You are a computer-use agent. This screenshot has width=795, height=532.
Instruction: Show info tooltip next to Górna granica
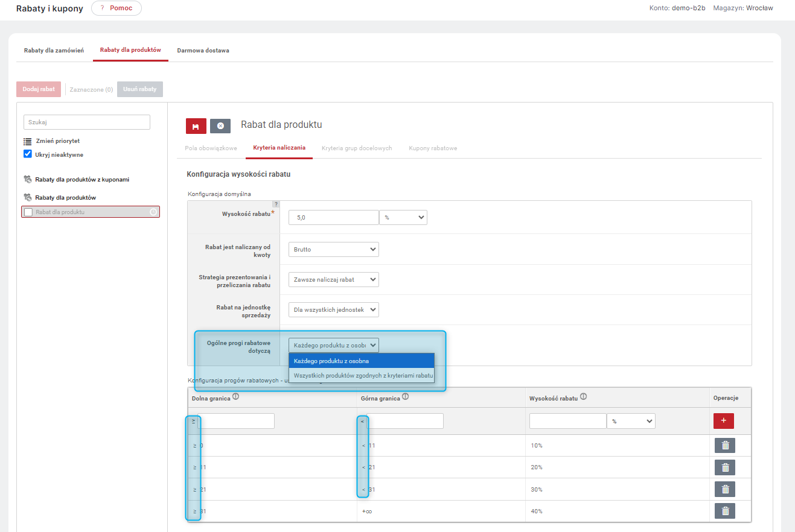[x=406, y=397]
